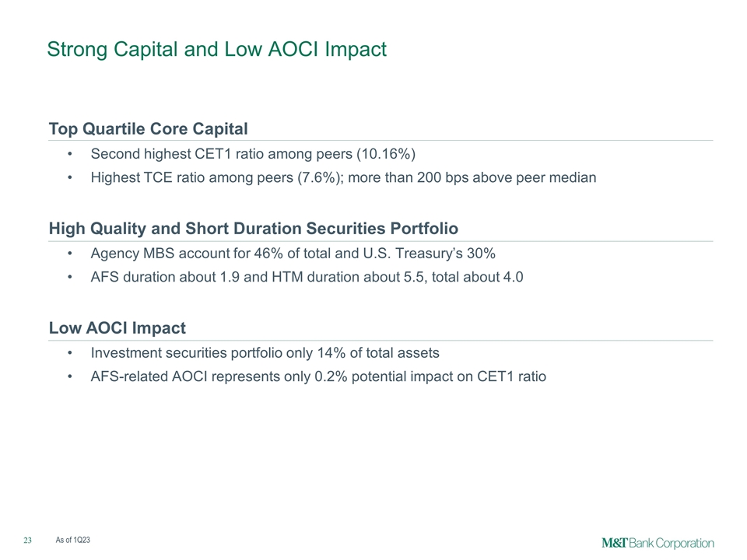Screen dimensions: 747x560
Task: Click the Investment securities portfolio bullet
Action: (265, 353)
